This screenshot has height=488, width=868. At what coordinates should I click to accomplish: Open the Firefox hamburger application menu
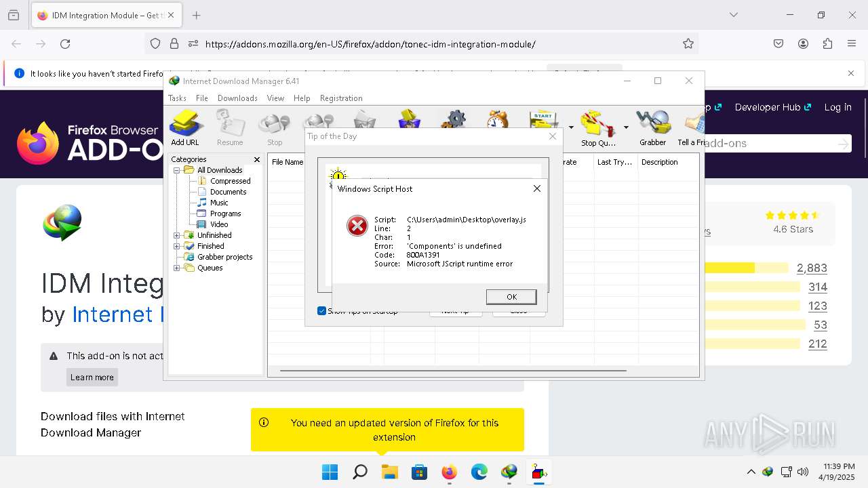tap(852, 43)
